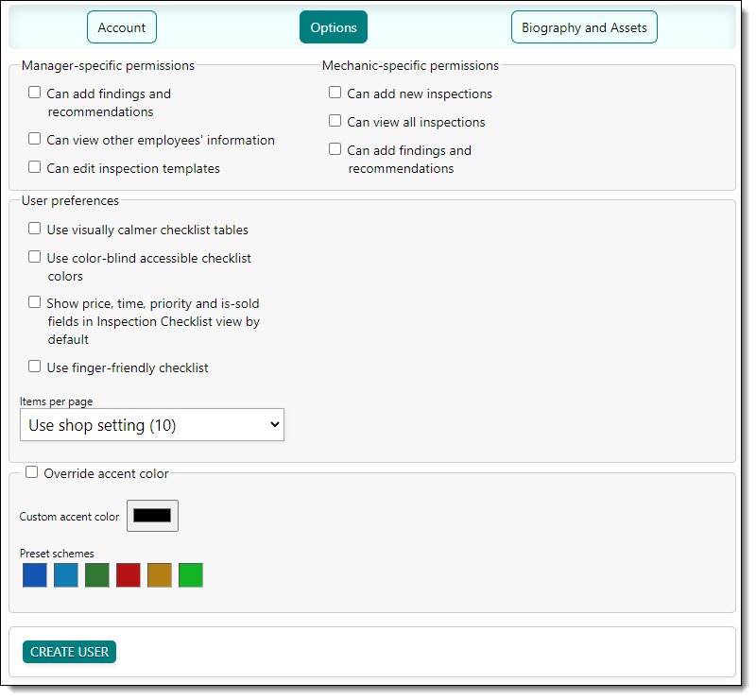This screenshot has height=700, width=756.
Task: Tick the Override accent color checkbox
Action: [x=31, y=472]
